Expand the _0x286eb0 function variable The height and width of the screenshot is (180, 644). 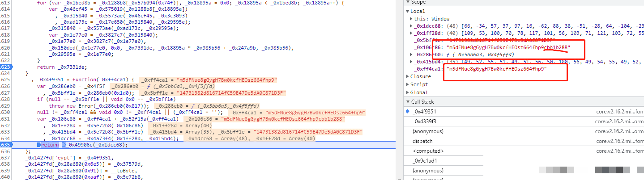(412, 54)
